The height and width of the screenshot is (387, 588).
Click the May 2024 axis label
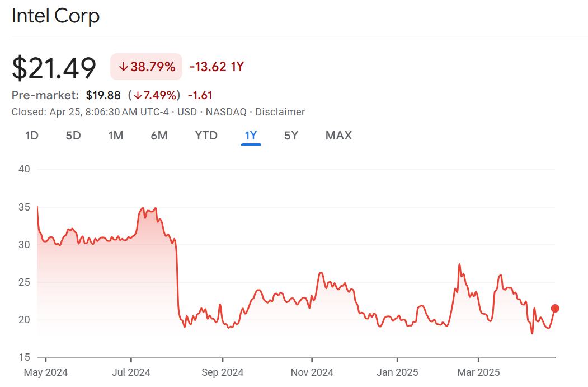(46, 372)
